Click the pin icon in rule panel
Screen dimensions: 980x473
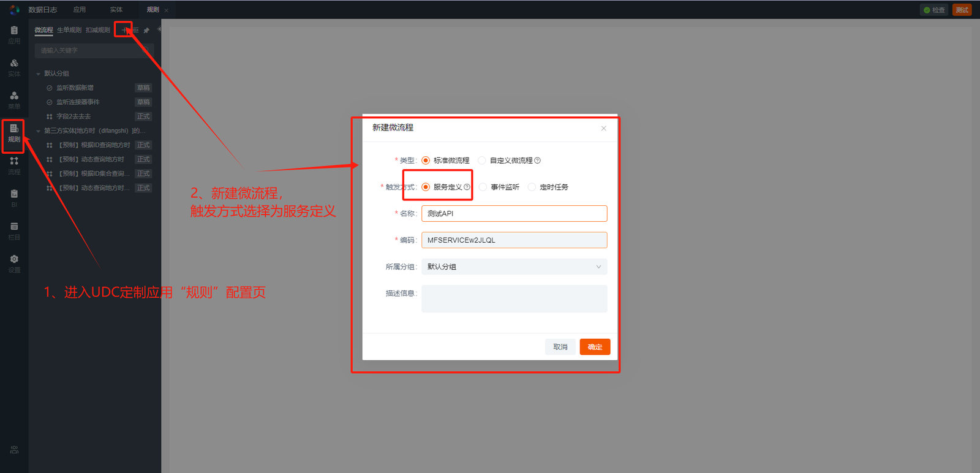click(x=146, y=30)
